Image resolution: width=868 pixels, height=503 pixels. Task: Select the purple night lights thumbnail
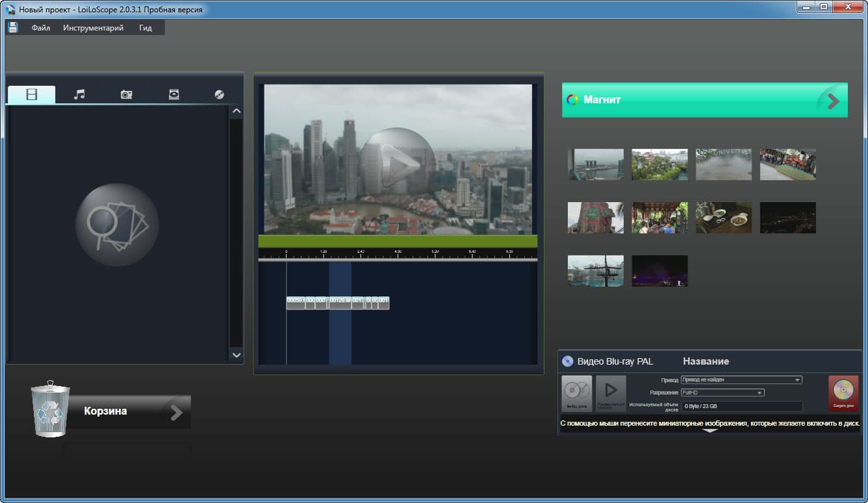tap(660, 271)
